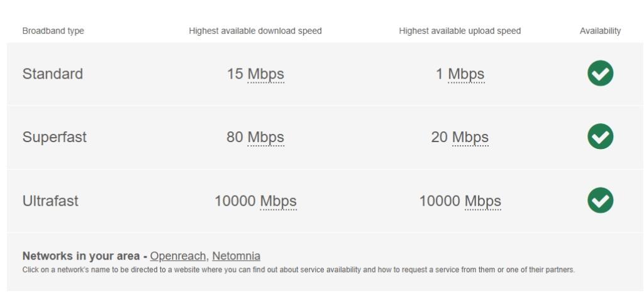644x308 pixels.
Task: Click the Ultrafast availability green checkmark
Action: [600, 201]
